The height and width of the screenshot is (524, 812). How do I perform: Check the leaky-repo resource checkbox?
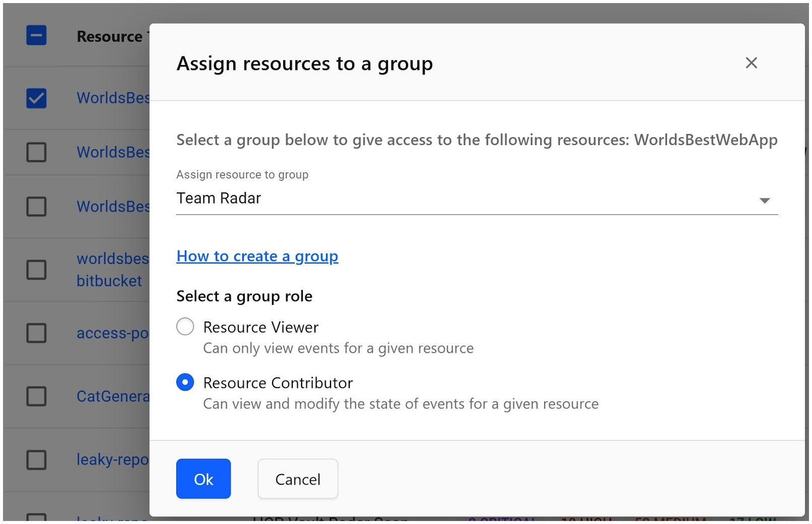(36, 460)
